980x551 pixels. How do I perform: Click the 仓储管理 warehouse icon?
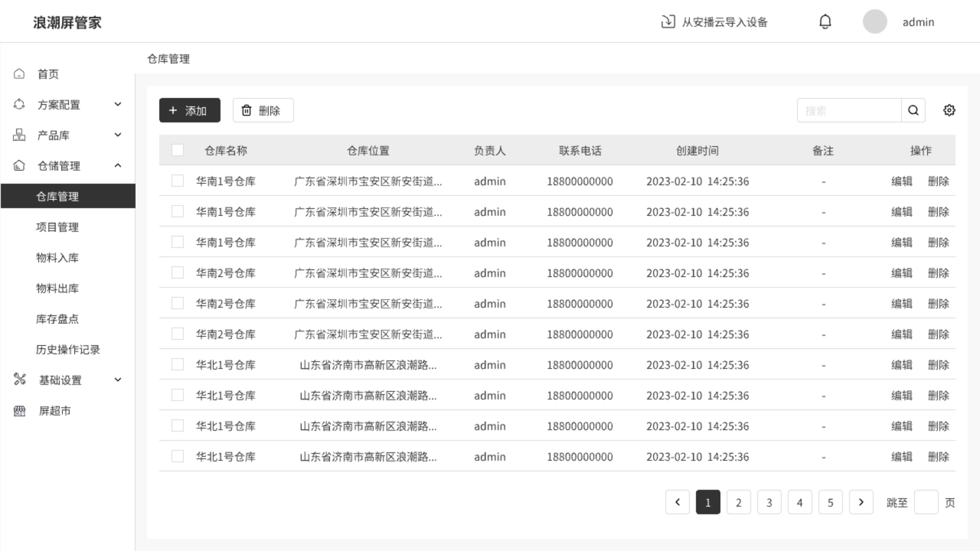[x=19, y=166]
